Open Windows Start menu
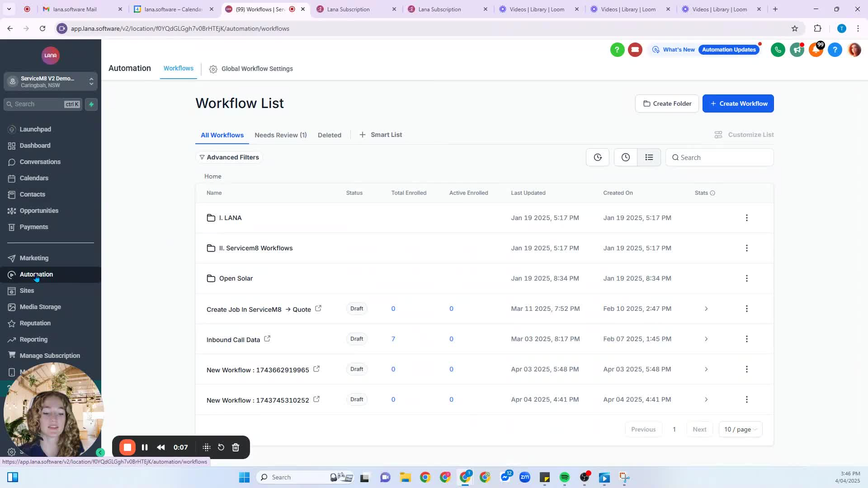This screenshot has width=868, height=488. pos(244,477)
